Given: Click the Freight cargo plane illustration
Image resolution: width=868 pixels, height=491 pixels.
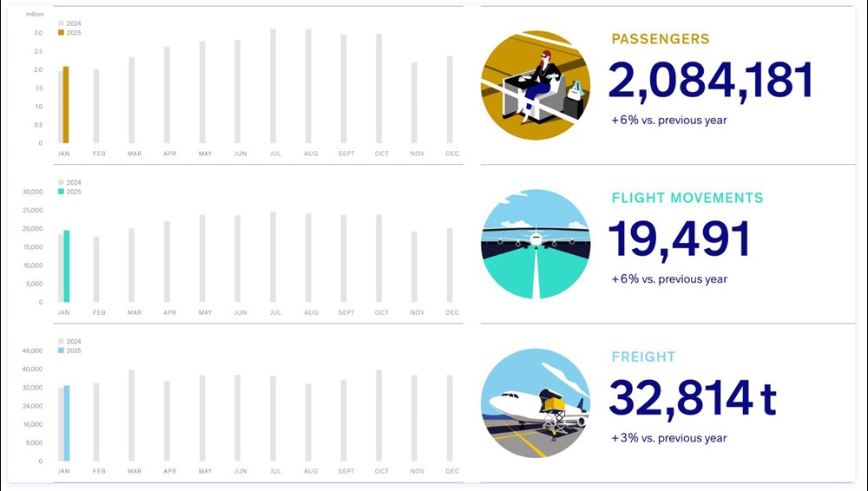Looking at the screenshot, I should click(536, 403).
